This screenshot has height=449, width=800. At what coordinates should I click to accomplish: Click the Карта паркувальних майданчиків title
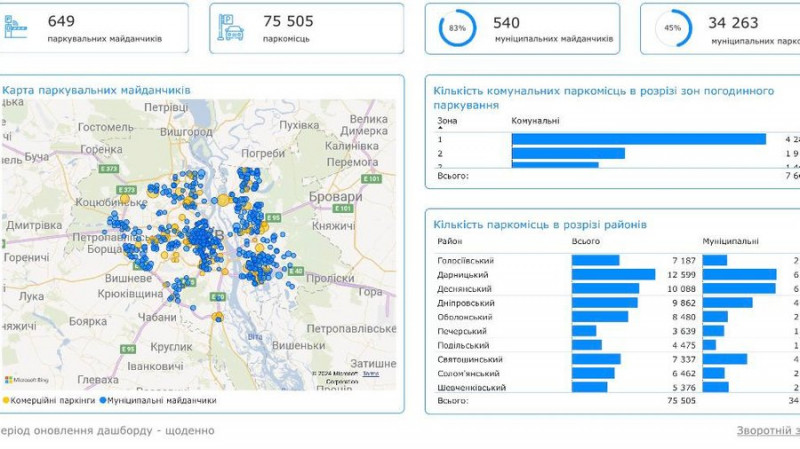point(96,90)
